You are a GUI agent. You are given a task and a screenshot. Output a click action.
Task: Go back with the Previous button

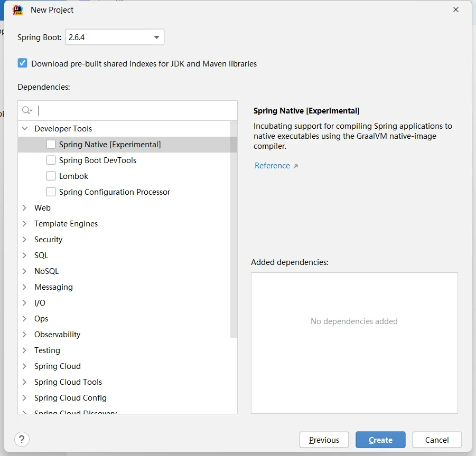pos(324,440)
